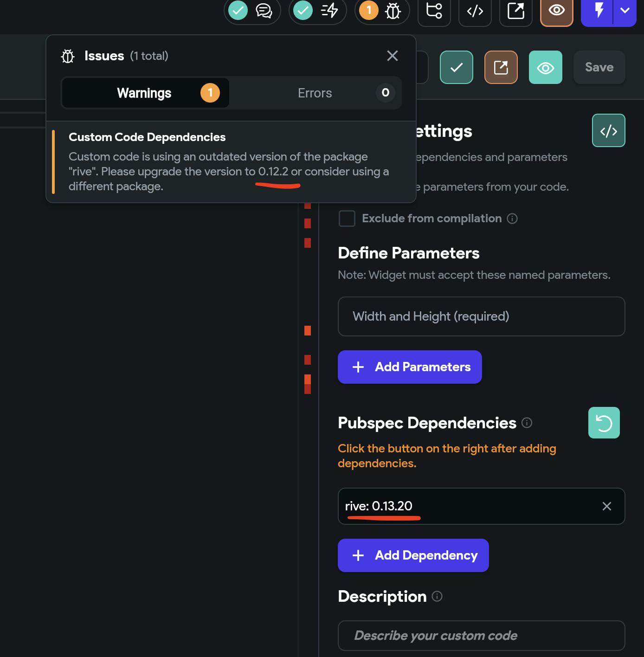Click the top bar external link icon
This screenshot has width=644, height=657.
[515, 10]
